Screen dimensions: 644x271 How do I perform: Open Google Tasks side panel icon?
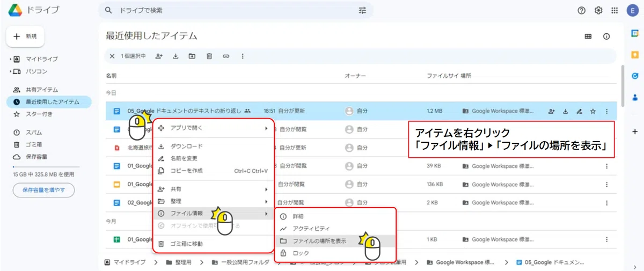click(x=635, y=76)
